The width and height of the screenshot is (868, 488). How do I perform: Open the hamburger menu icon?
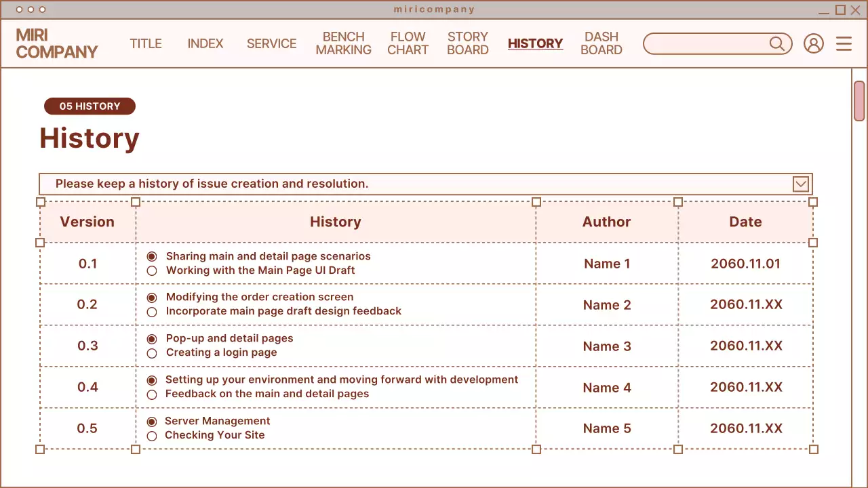(844, 44)
